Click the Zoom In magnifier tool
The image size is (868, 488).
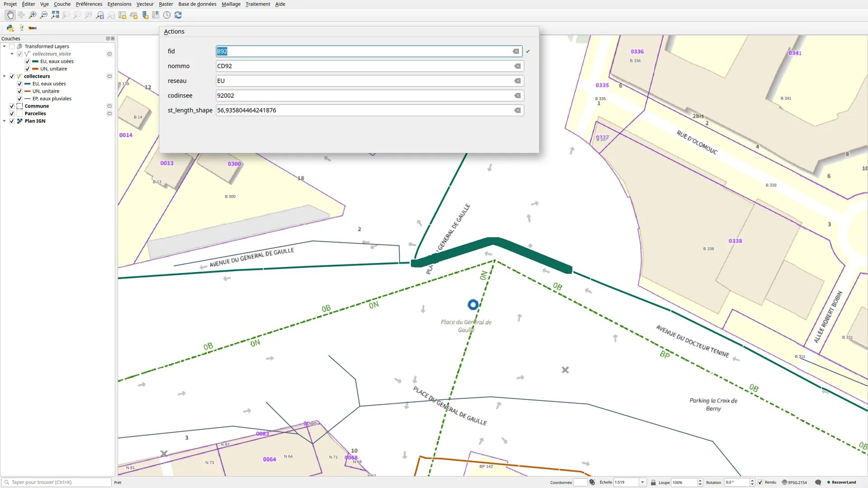(x=33, y=15)
